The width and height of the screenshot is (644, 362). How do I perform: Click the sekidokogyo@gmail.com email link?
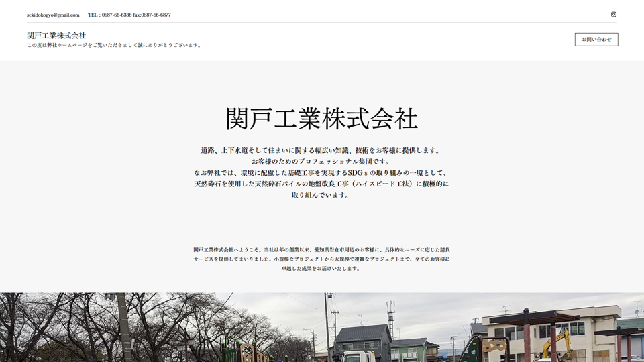[x=53, y=15]
